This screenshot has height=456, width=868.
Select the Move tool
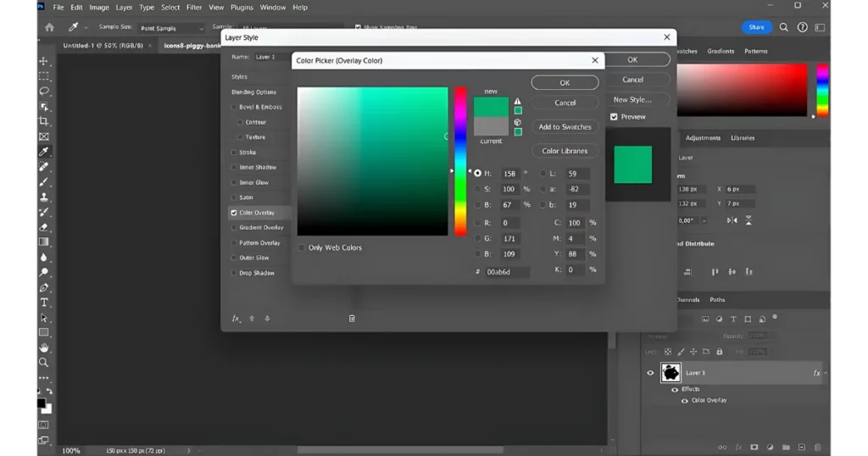(x=44, y=61)
